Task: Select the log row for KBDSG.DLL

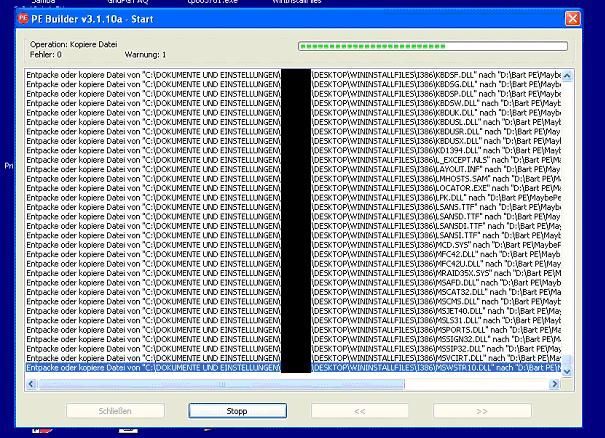Action: pos(293,84)
